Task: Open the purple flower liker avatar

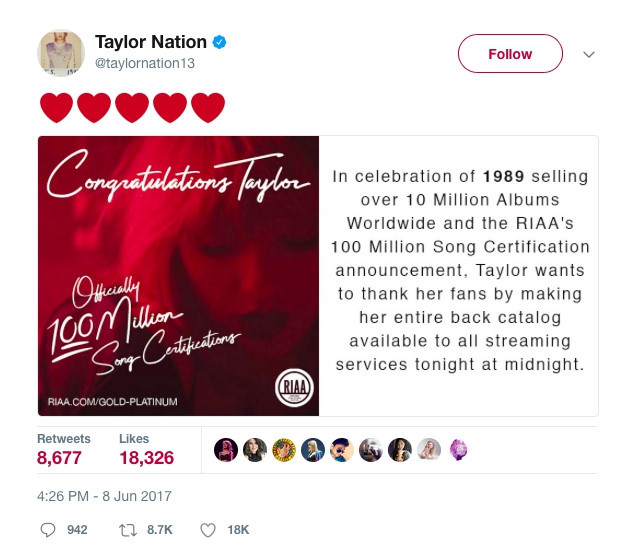Action: coord(458,450)
